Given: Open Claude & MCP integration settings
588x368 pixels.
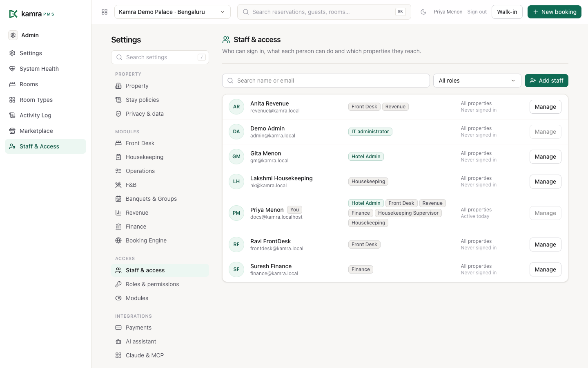Looking at the screenshot, I should (160, 355).
